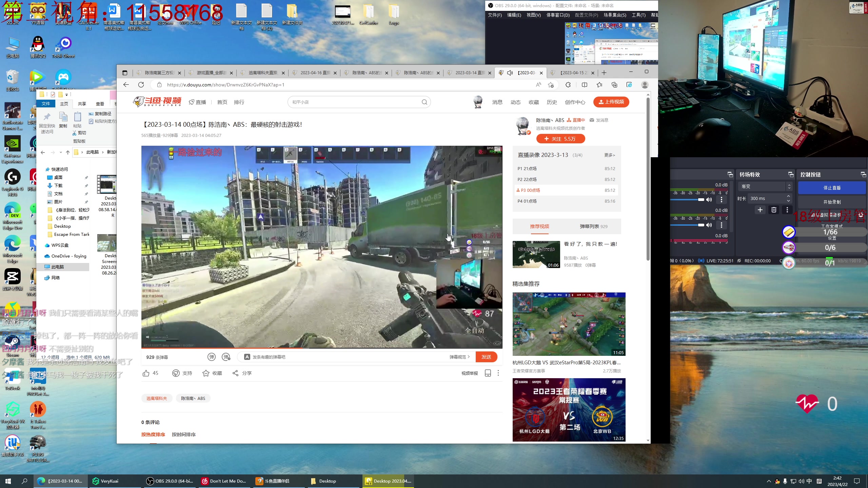The width and height of the screenshot is (868, 488).
Task: Click the 收藏 star icon below video
Action: coord(206,373)
